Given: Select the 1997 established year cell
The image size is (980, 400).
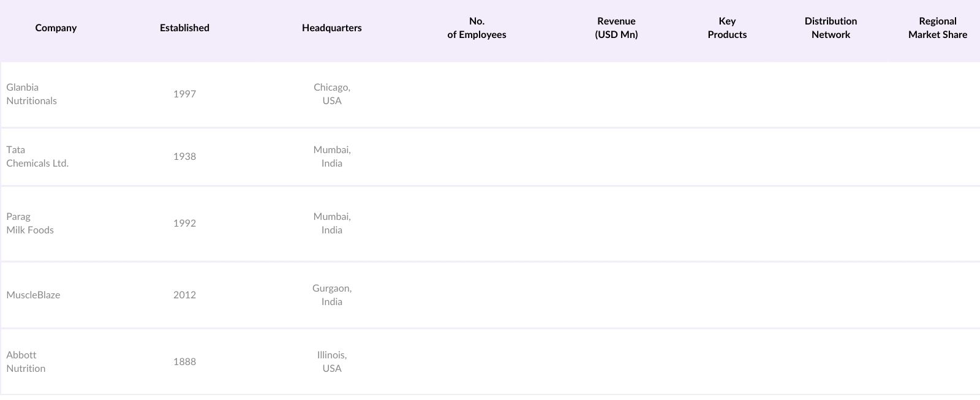Looking at the screenshot, I should 184,94.
